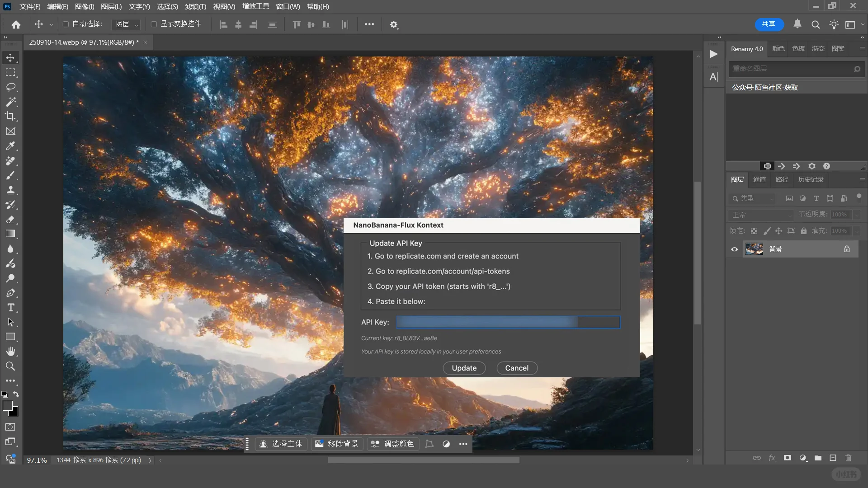This screenshot has width=868, height=488.
Task: Open the 滤镜(T) menu
Action: pyautogui.click(x=195, y=6)
